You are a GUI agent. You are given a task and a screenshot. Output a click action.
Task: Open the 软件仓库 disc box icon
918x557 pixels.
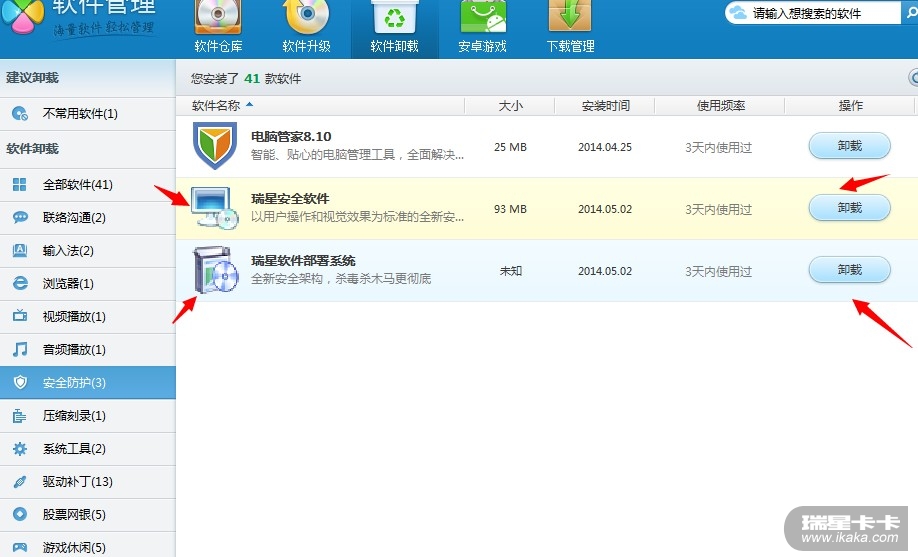218,16
